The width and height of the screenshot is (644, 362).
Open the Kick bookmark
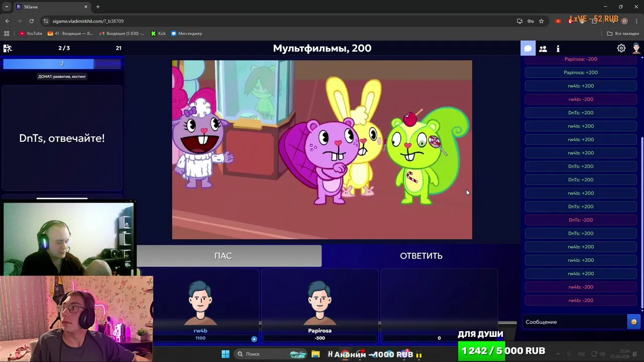coord(158,34)
